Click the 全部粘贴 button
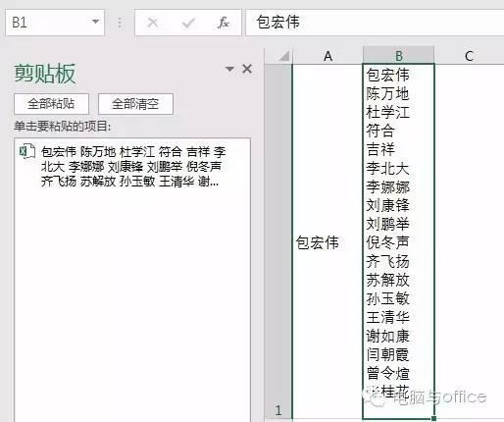Screen dimensions: 504x422 click(x=51, y=104)
